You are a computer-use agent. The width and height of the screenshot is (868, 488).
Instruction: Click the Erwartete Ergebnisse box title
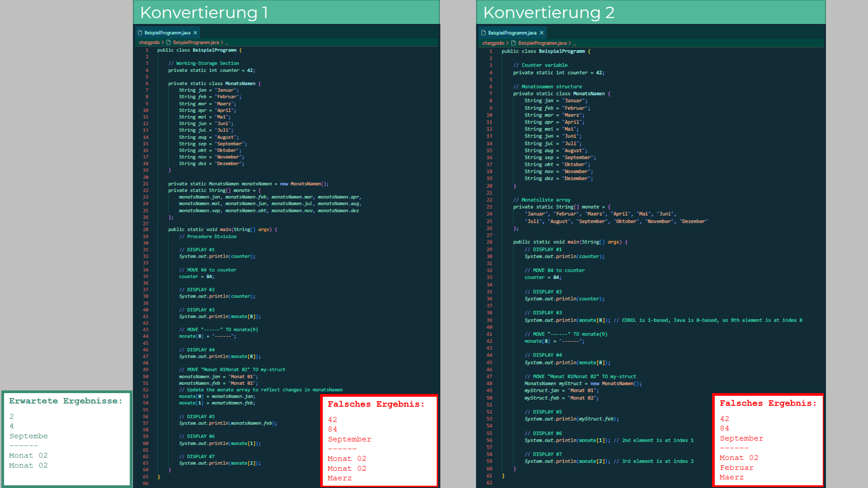(66, 401)
